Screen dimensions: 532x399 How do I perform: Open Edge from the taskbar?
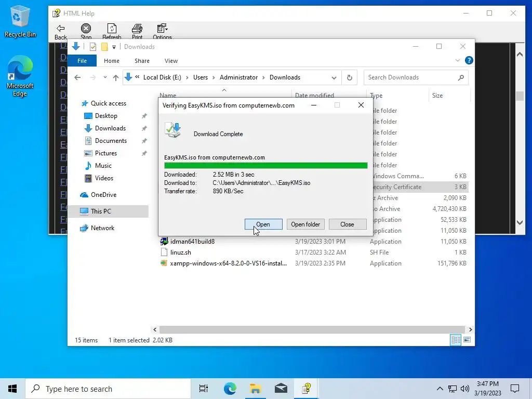[x=230, y=389]
